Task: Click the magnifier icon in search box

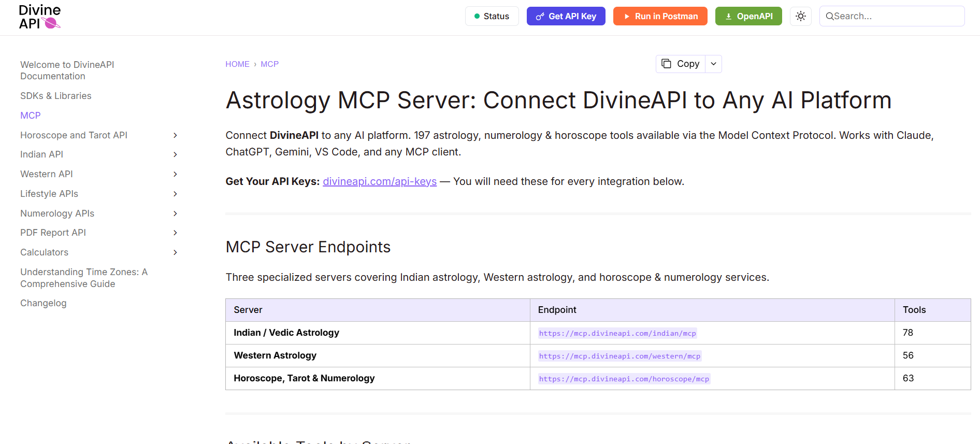Action: pyautogui.click(x=830, y=16)
